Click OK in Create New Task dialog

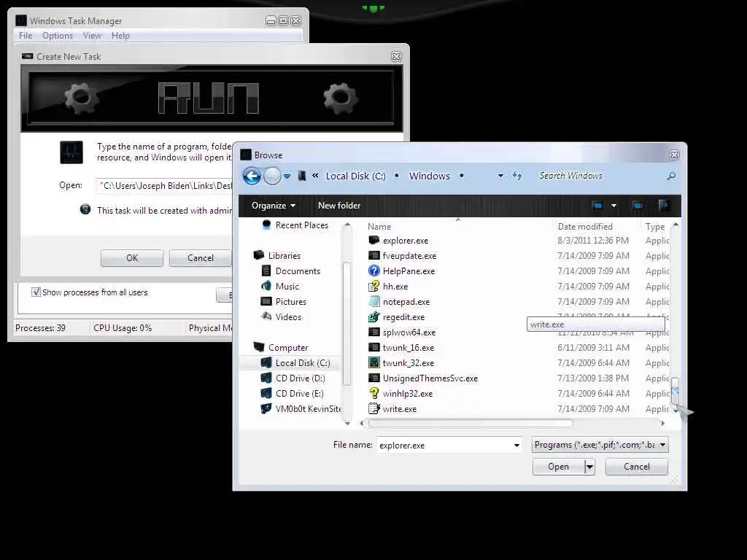(x=132, y=258)
